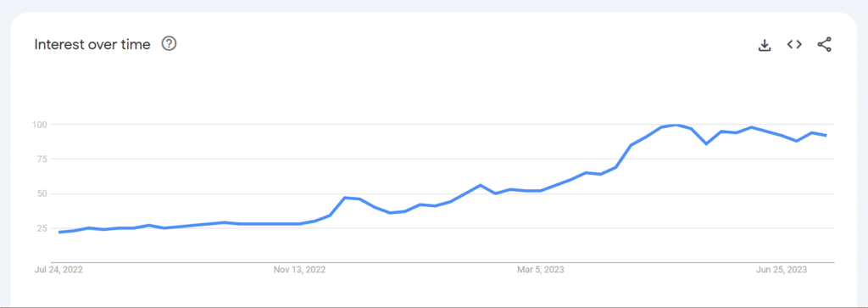Click the first data point of the blue line

coord(60,232)
